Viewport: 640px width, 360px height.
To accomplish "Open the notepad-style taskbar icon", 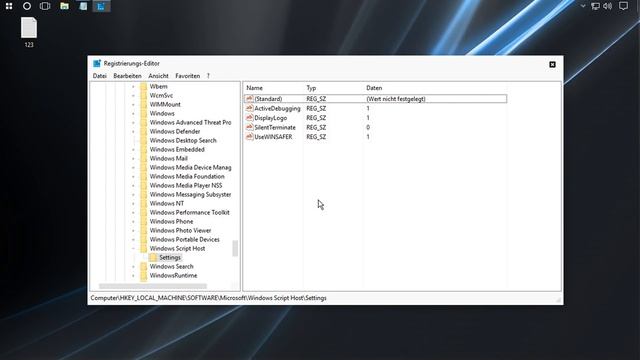I will point(83,6).
